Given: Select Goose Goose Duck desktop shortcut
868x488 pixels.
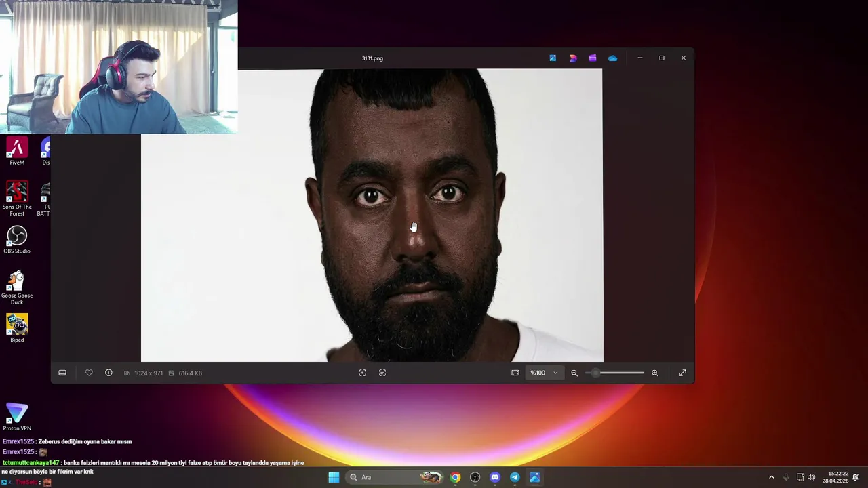Looking at the screenshot, I should pyautogui.click(x=17, y=288).
